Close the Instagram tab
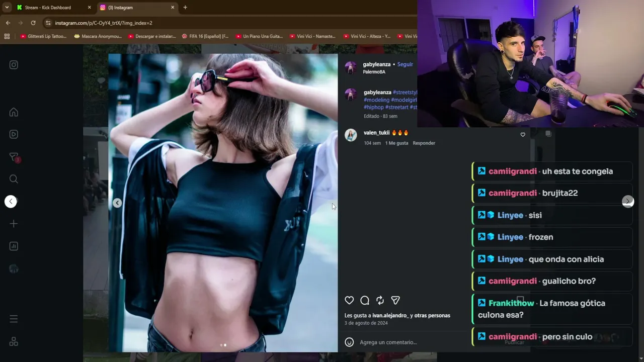 [x=173, y=8]
